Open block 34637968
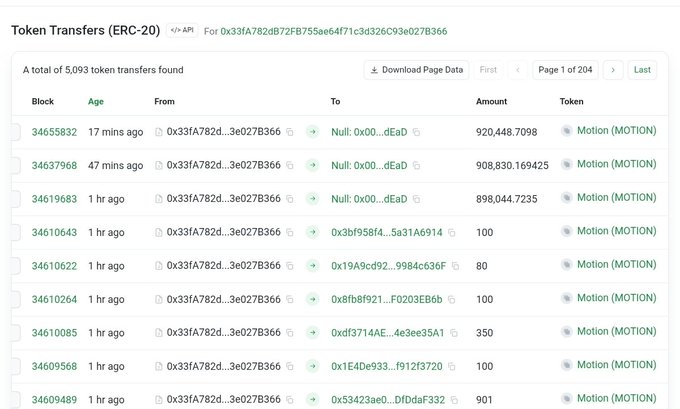The width and height of the screenshot is (680, 409). (x=54, y=165)
